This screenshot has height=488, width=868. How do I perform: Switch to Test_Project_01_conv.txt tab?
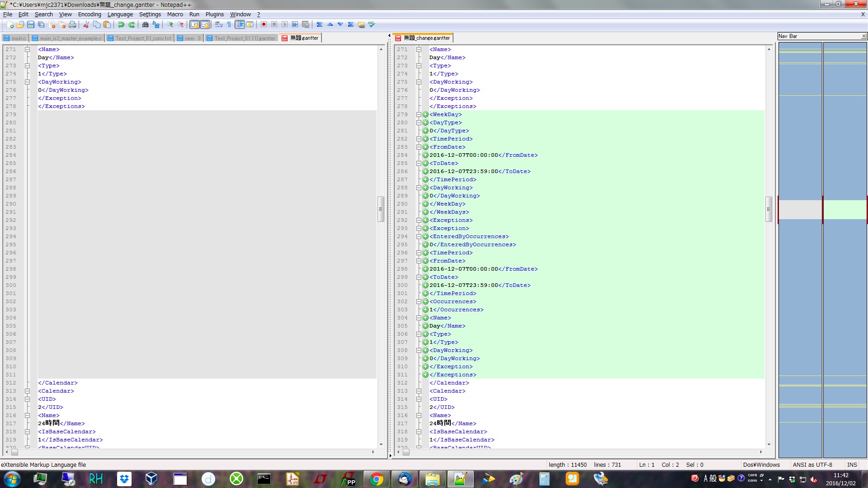click(140, 38)
